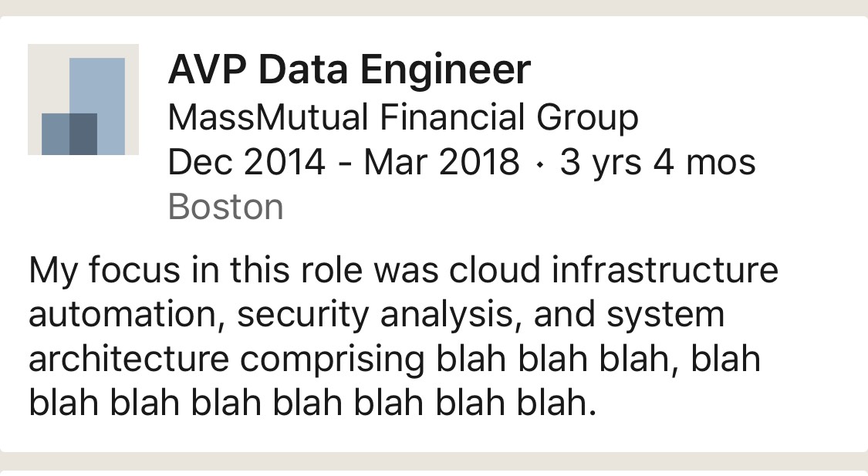Screen dimensions: 868x476
Task: Click the dark overlapping square in logo
Action: tap(83, 134)
